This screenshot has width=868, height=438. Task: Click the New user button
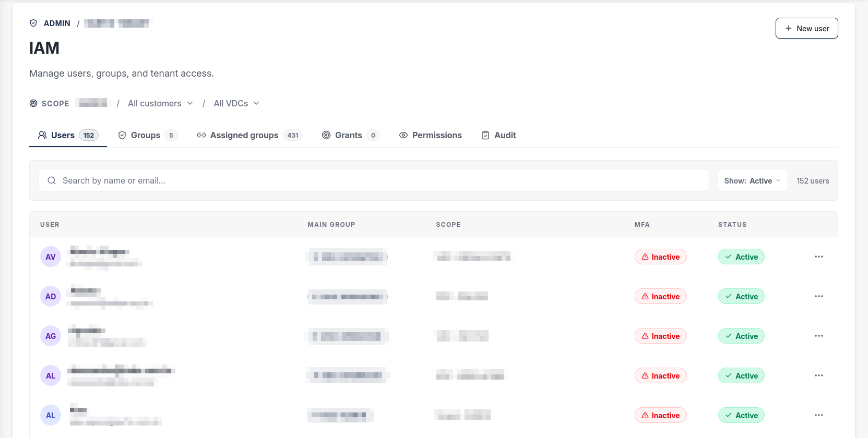pyautogui.click(x=806, y=28)
